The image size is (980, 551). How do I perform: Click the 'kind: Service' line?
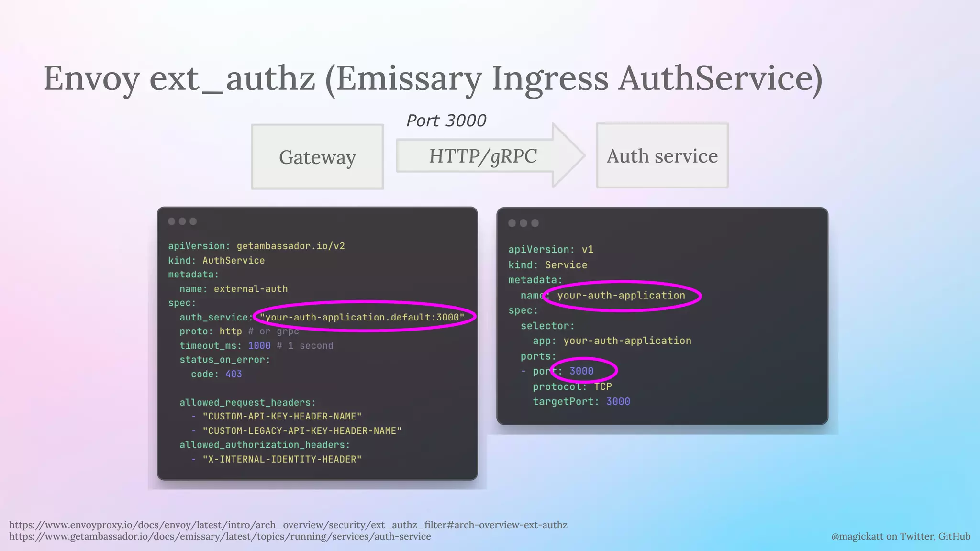[x=548, y=264]
